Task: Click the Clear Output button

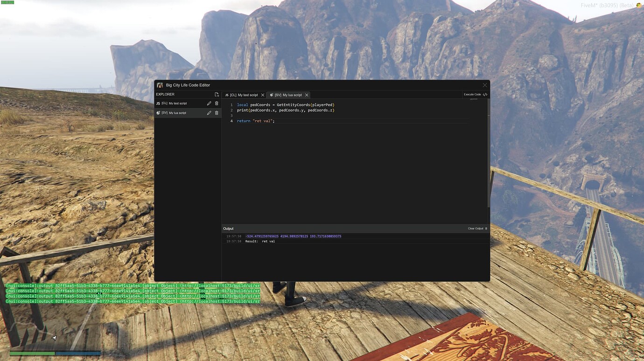Action: (477, 229)
